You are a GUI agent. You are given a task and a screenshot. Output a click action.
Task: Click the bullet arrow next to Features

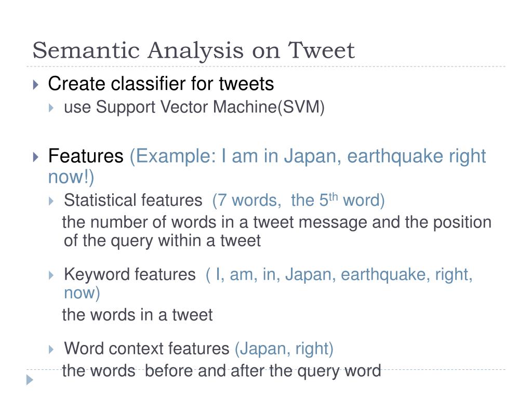tap(36, 157)
